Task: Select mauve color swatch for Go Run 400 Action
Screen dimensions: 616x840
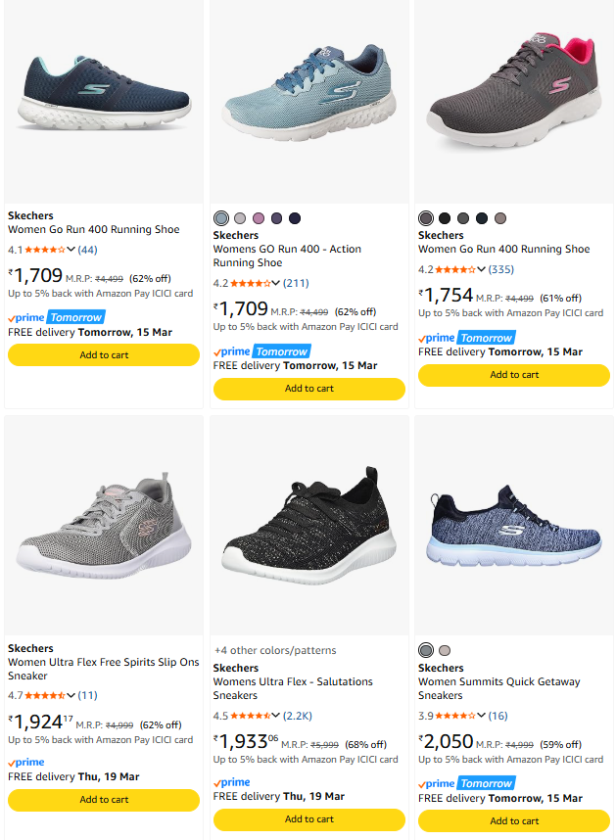Action: [x=259, y=218]
